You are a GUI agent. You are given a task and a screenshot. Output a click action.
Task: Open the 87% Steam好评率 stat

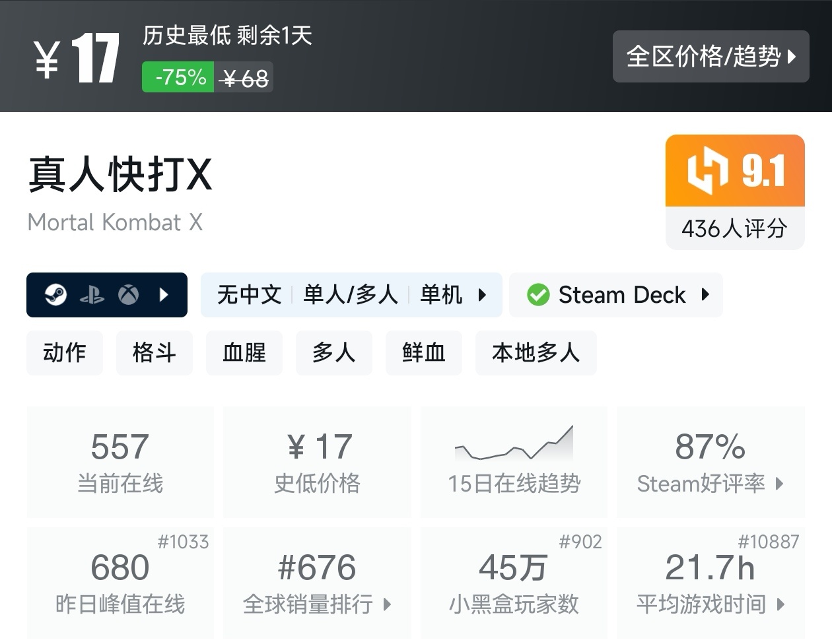click(711, 462)
